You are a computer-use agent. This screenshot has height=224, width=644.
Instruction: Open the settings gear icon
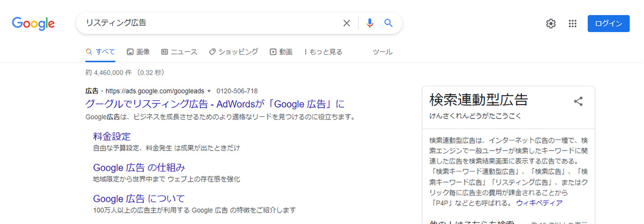pyautogui.click(x=551, y=24)
